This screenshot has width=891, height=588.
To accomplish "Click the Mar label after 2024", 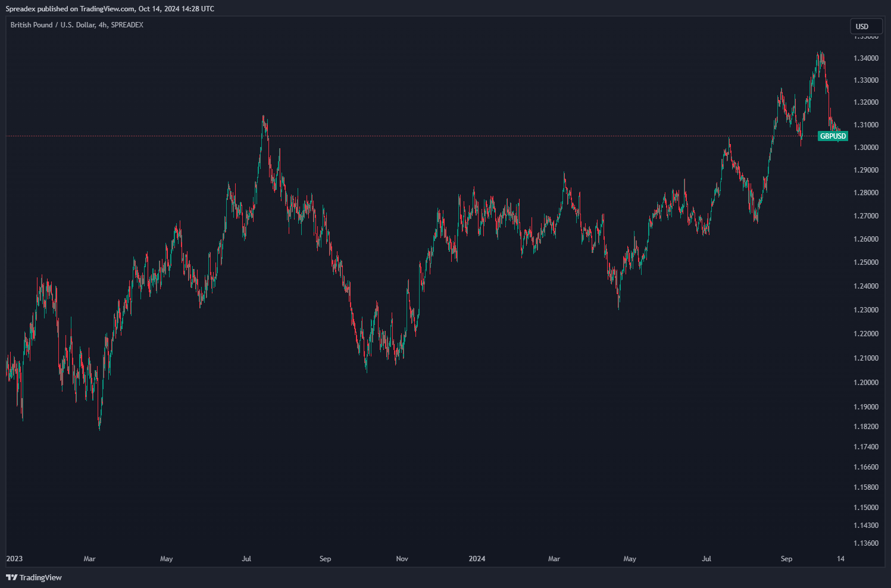I will click(554, 559).
